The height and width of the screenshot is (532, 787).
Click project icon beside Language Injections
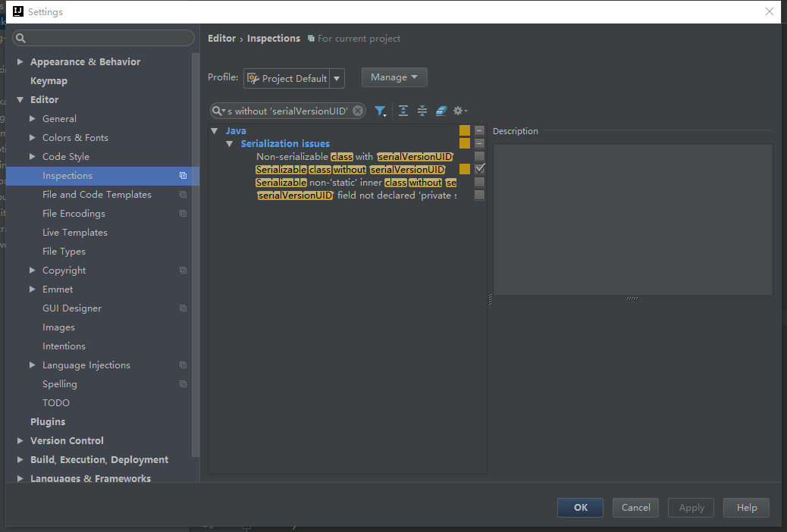[183, 365]
